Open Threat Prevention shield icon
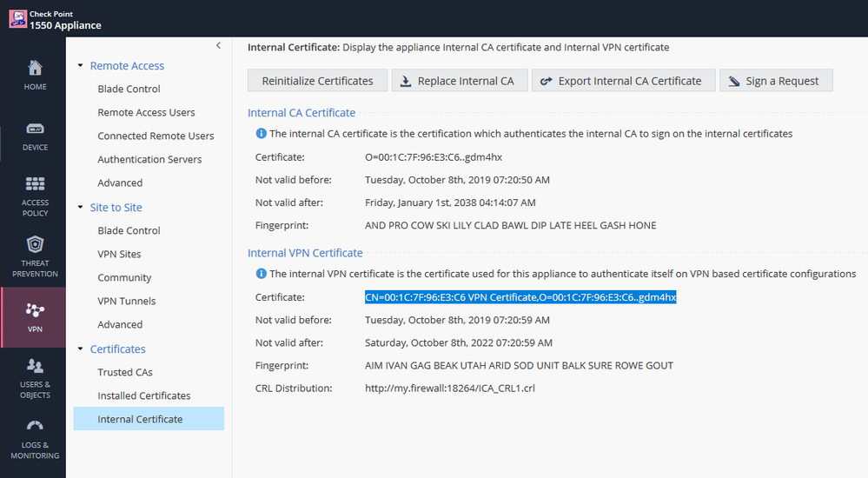868x478 pixels. click(x=35, y=243)
